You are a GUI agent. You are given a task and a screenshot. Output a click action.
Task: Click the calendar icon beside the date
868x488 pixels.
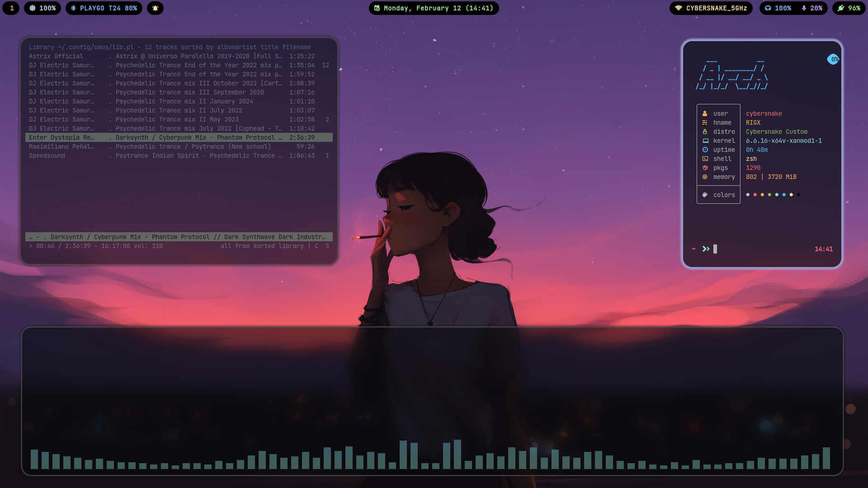(377, 8)
